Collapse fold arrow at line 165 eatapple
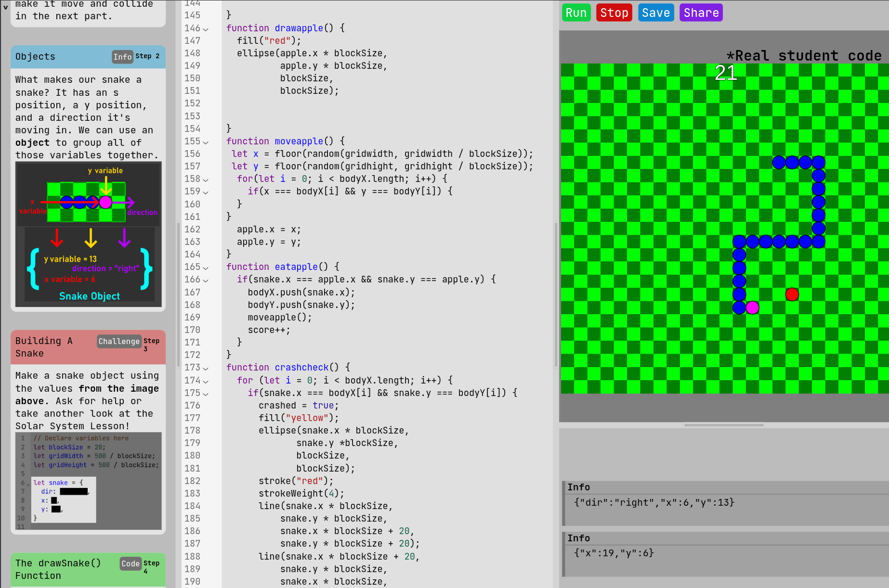 206,268
